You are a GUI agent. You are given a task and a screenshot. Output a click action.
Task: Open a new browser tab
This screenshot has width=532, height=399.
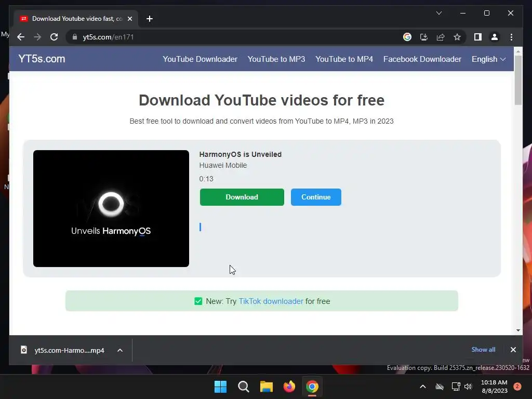click(149, 19)
